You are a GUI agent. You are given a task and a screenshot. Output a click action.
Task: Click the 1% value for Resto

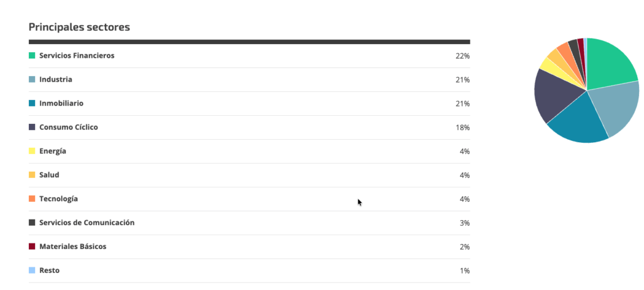(465, 270)
